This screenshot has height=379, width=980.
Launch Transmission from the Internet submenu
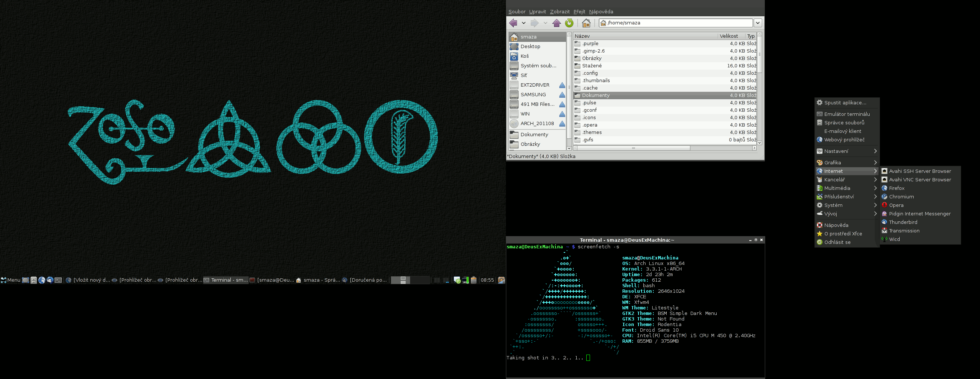920,231
